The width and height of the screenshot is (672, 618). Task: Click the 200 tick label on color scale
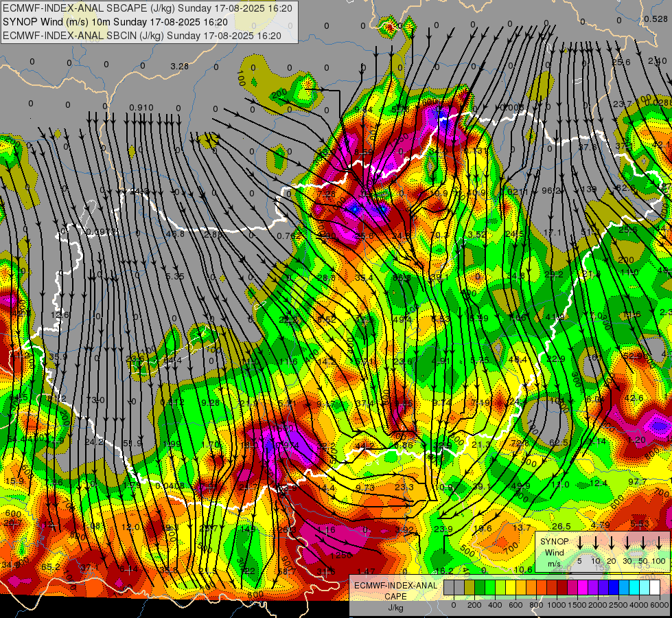474,605
